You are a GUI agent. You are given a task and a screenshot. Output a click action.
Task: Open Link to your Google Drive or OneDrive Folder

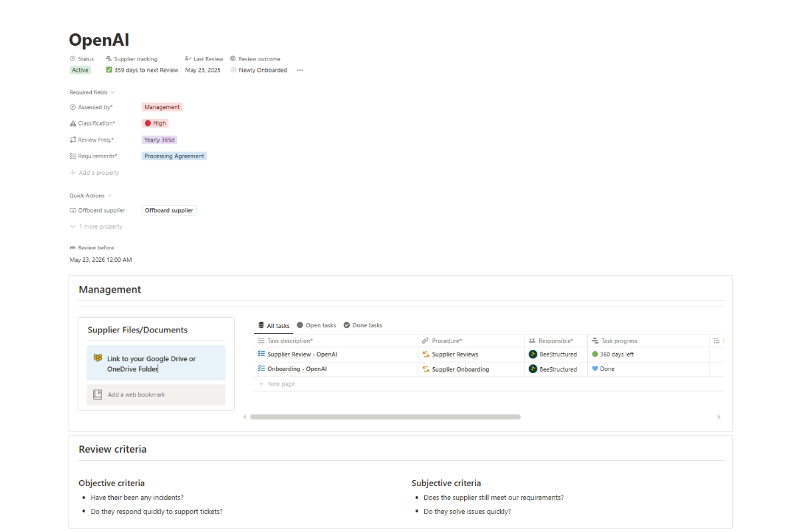click(156, 363)
